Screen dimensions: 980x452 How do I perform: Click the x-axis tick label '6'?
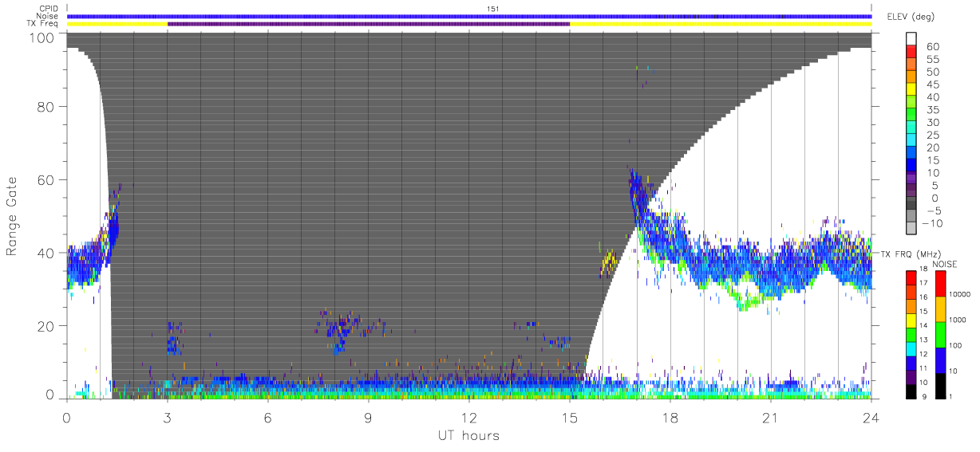coord(268,418)
